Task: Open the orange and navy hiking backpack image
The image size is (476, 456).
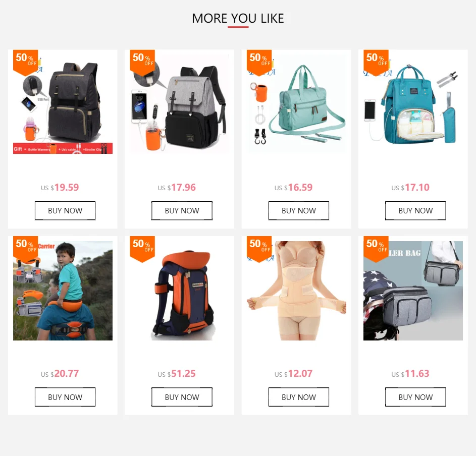Action: tap(180, 291)
